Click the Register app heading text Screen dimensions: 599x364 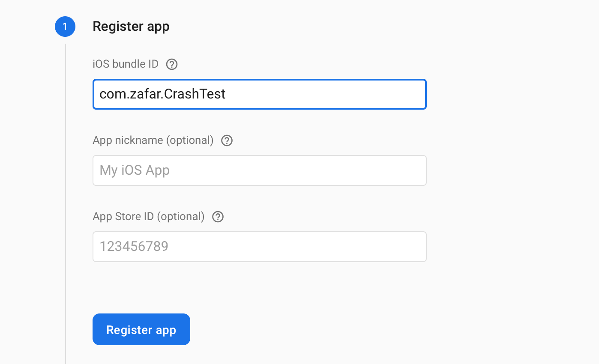[131, 26]
